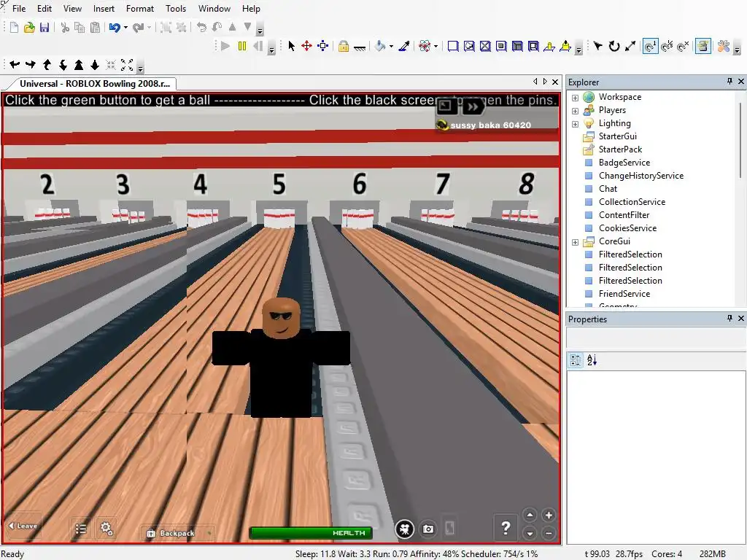The width and height of the screenshot is (747, 560).
Task: Zoom to extents with expanding arrows icon
Action: (x=127, y=65)
